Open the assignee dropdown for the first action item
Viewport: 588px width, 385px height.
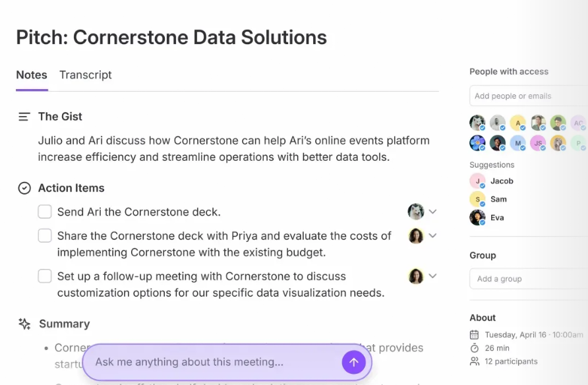[431, 212]
